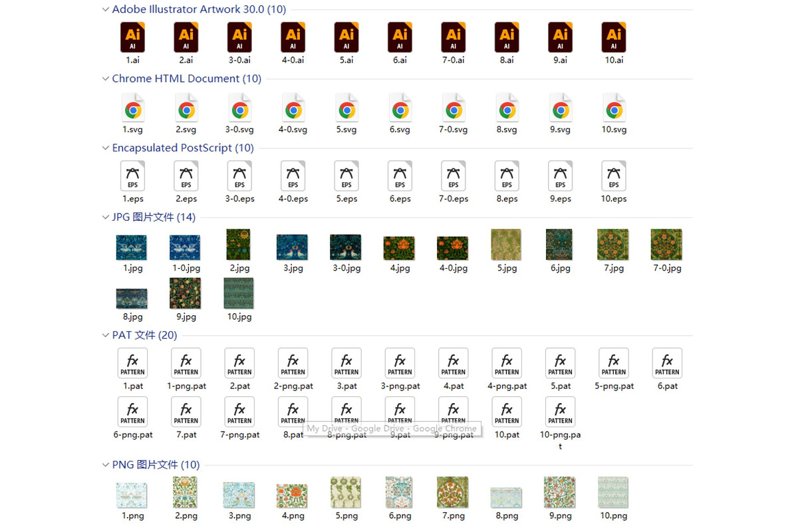Click the 10.jpg image thumbnail

click(x=239, y=294)
